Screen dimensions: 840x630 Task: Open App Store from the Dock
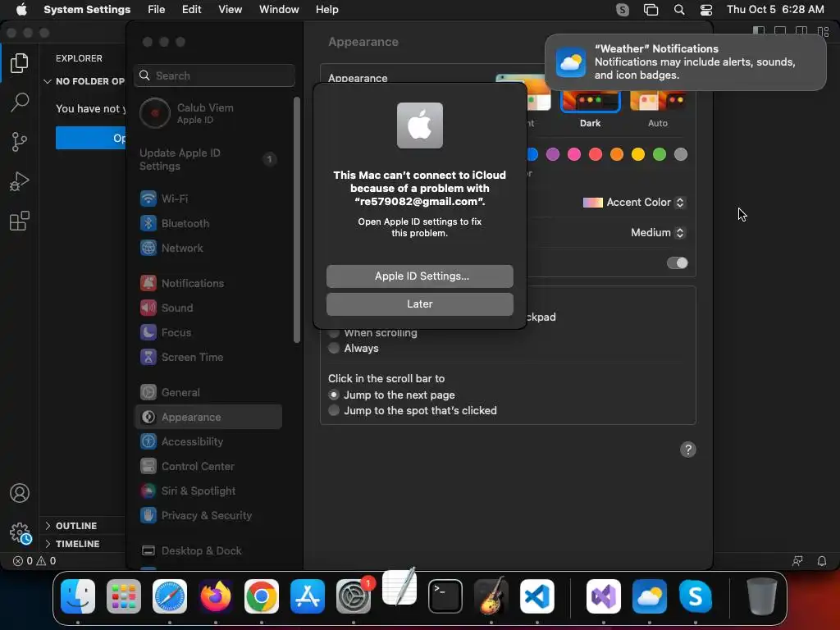coord(308,596)
